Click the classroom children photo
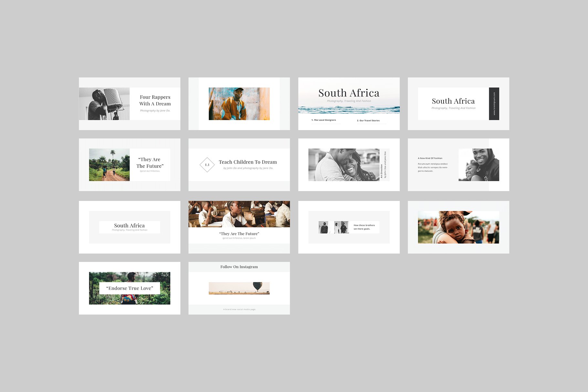Screen dimensions: 588x392 point(239,214)
